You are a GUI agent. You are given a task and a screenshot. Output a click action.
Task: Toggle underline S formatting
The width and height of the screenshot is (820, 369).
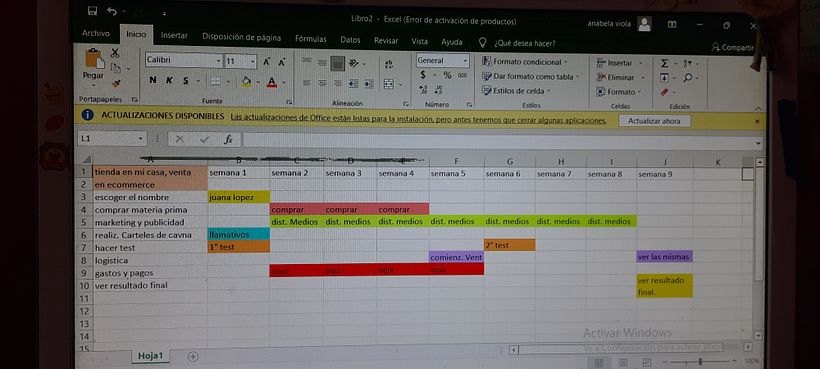[185, 81]
